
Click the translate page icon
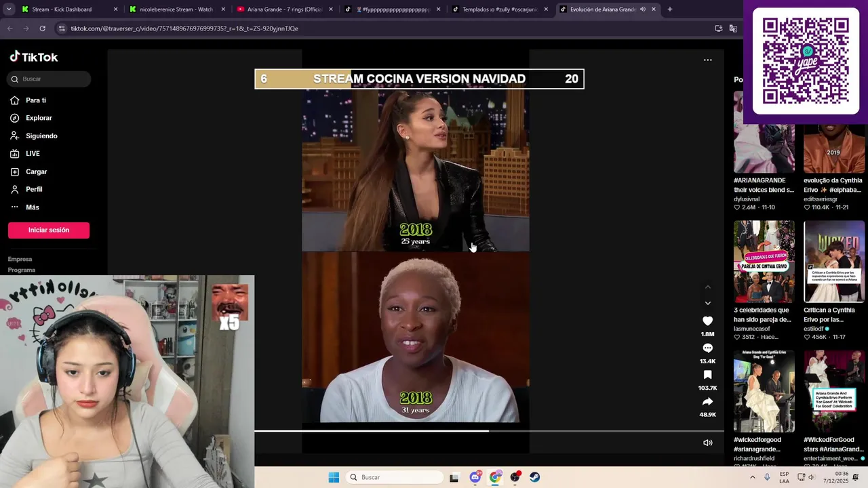733,28
